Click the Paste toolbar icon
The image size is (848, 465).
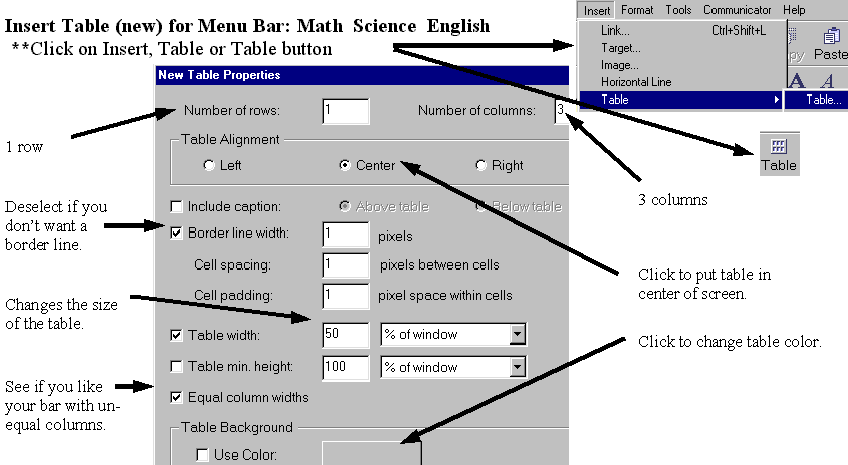click(830, 44)
